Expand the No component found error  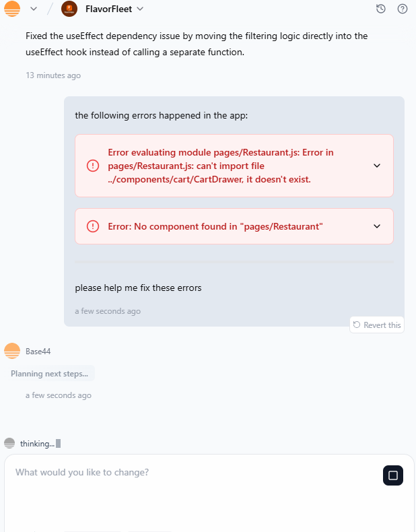coord(377,226)
